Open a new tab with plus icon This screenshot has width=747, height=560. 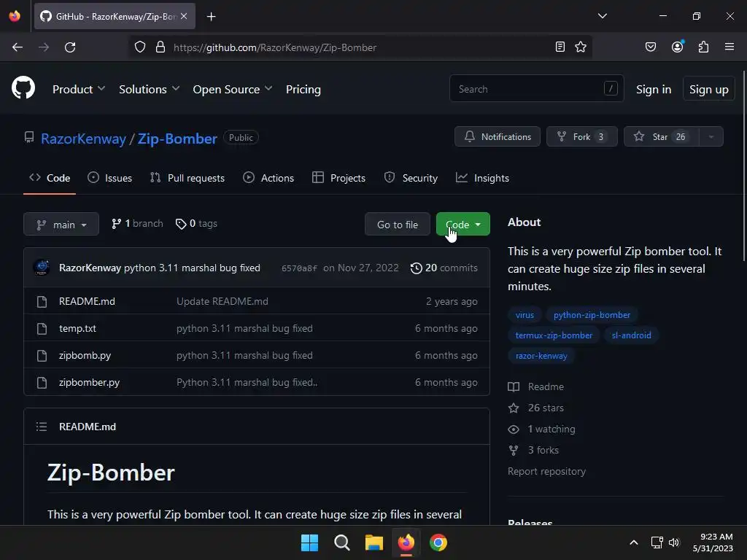pos(211,17)
